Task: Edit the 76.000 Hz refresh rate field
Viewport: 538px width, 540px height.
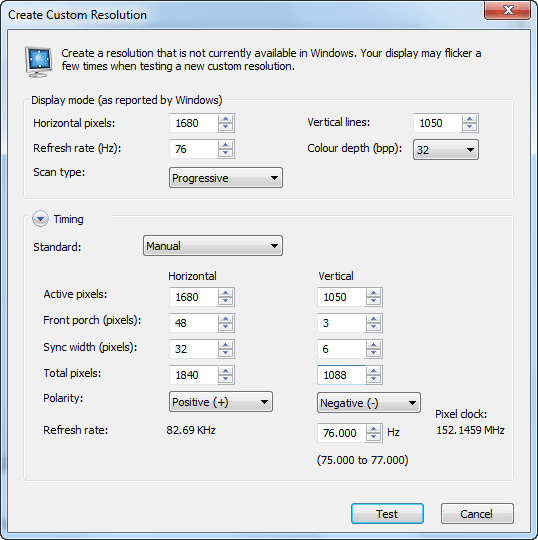Action: [342, 433]
